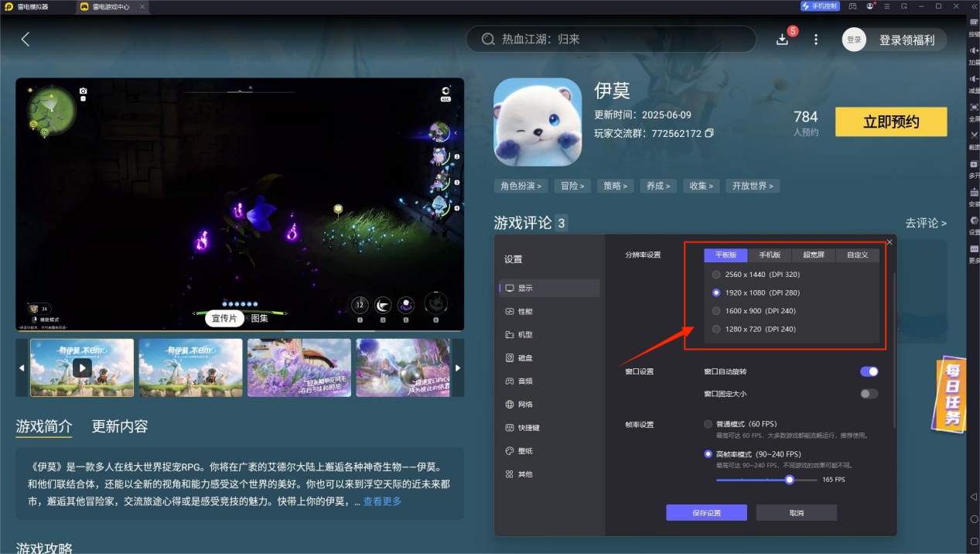Open the gamepad icon in title bar
This screenshot has width=980, height=554.
coord(852,6)
